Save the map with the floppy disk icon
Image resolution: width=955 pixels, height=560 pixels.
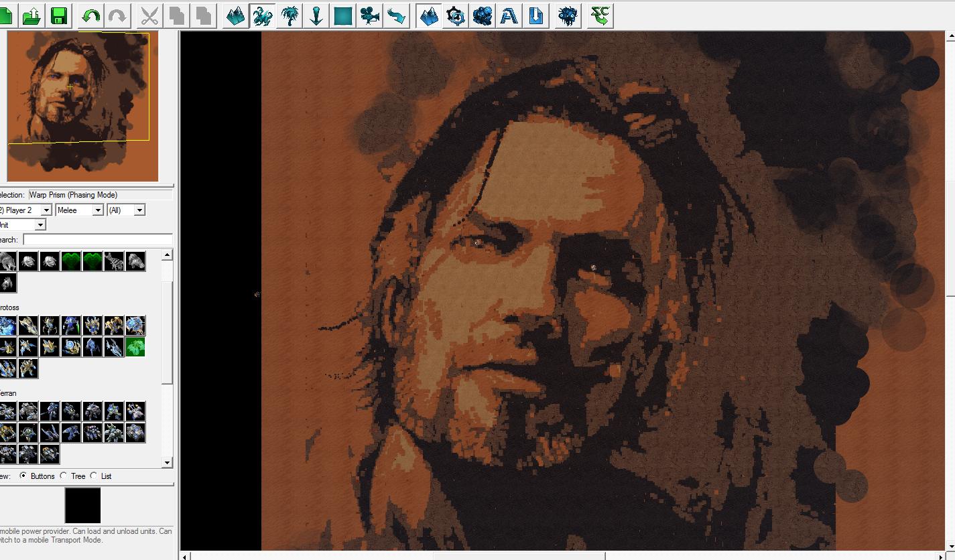point(58,15)
